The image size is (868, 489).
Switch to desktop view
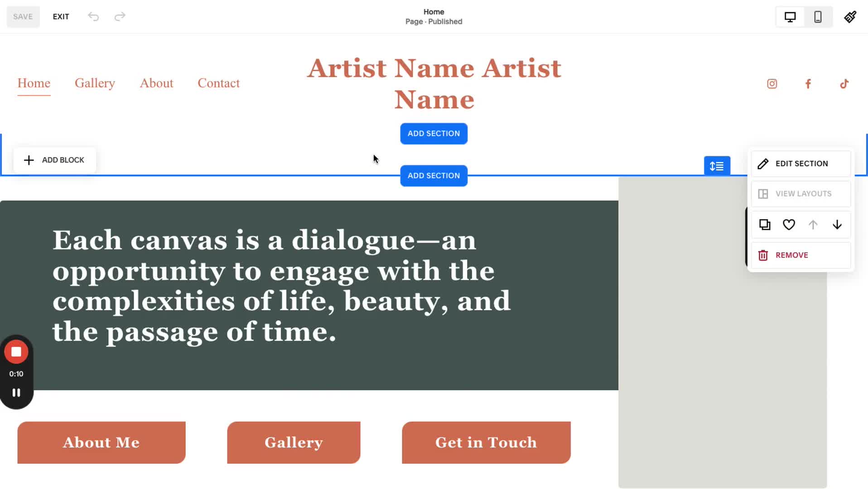click(790, 17)
